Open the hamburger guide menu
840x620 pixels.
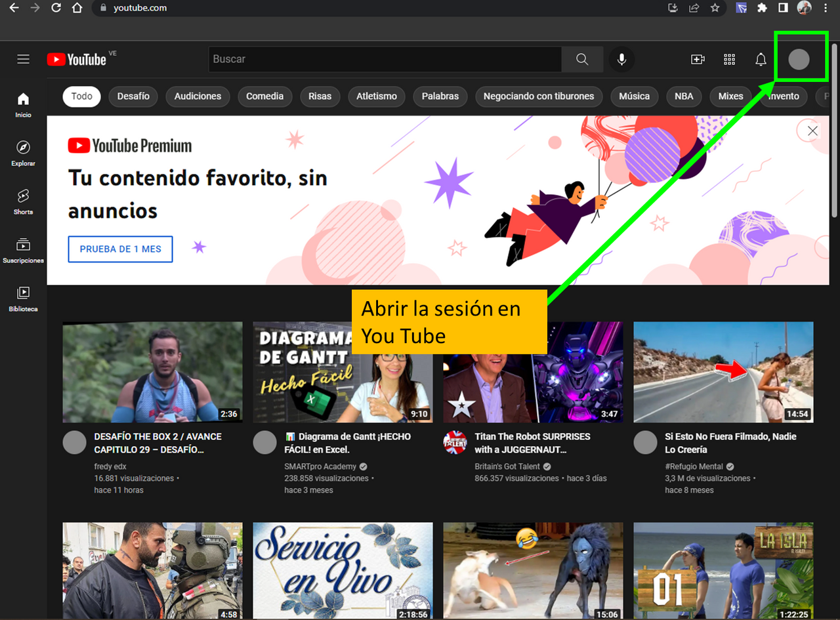[x=24, y=59]
